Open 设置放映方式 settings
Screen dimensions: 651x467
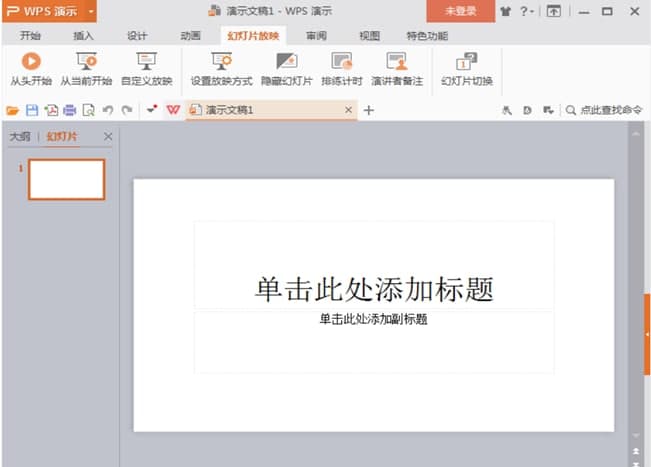[222, 62]
